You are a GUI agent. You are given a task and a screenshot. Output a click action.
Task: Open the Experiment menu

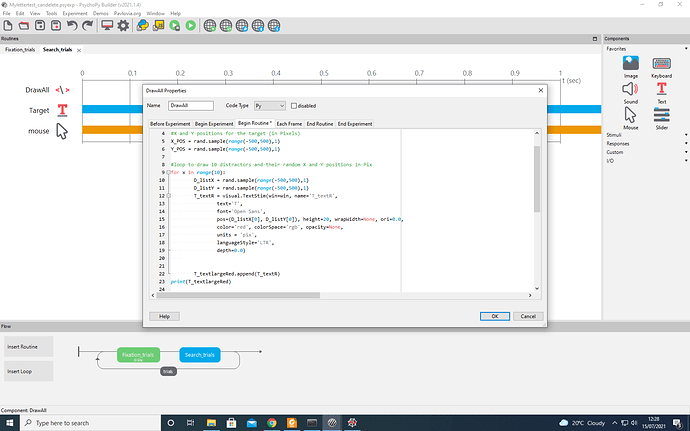pyautogui.click(x=75, y=14)
